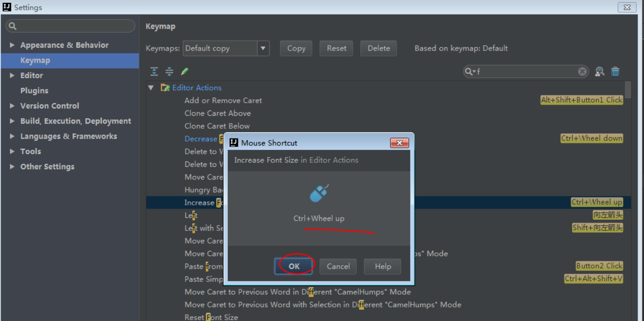Click the Reset keymap button
The height and width of the screenshot is (321, 644).
point(337,48)
